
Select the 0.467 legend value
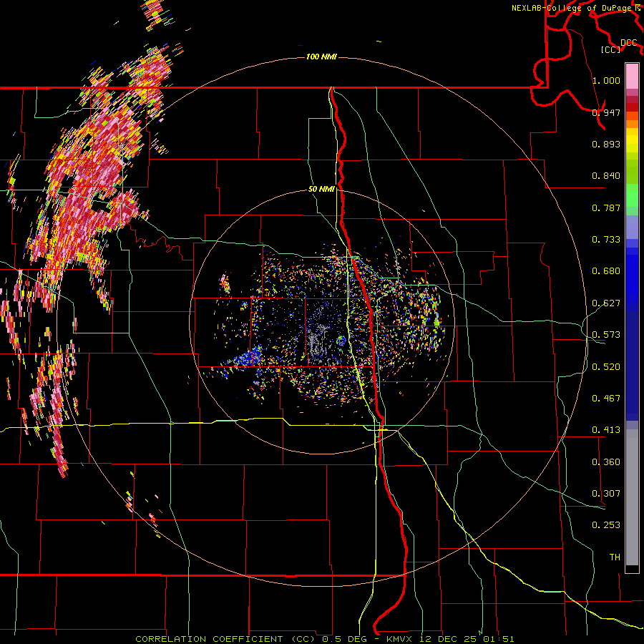click(606, 399)
